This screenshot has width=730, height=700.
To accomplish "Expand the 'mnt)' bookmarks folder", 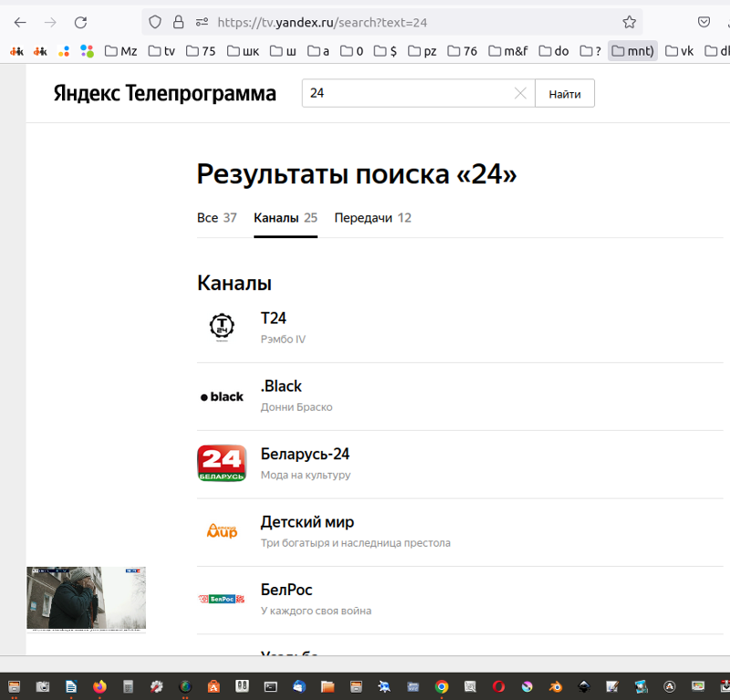I will (x=632, y=51).
